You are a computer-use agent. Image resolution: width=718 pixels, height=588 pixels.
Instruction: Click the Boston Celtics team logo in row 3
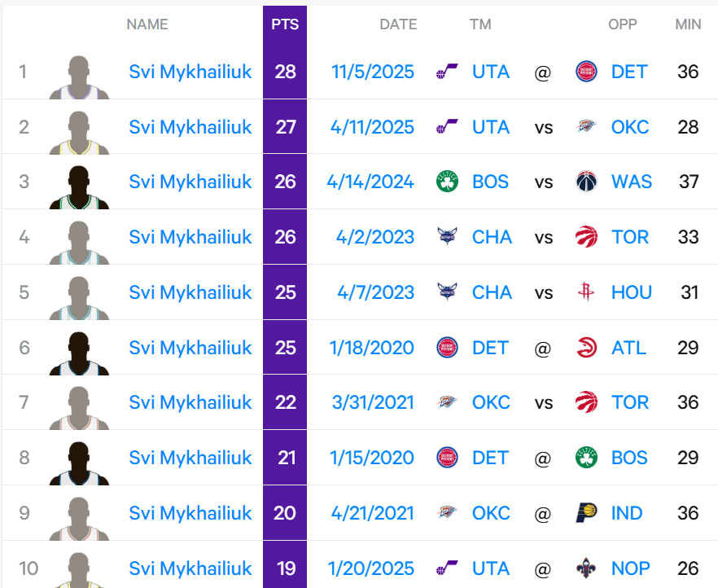pos(447,182)
